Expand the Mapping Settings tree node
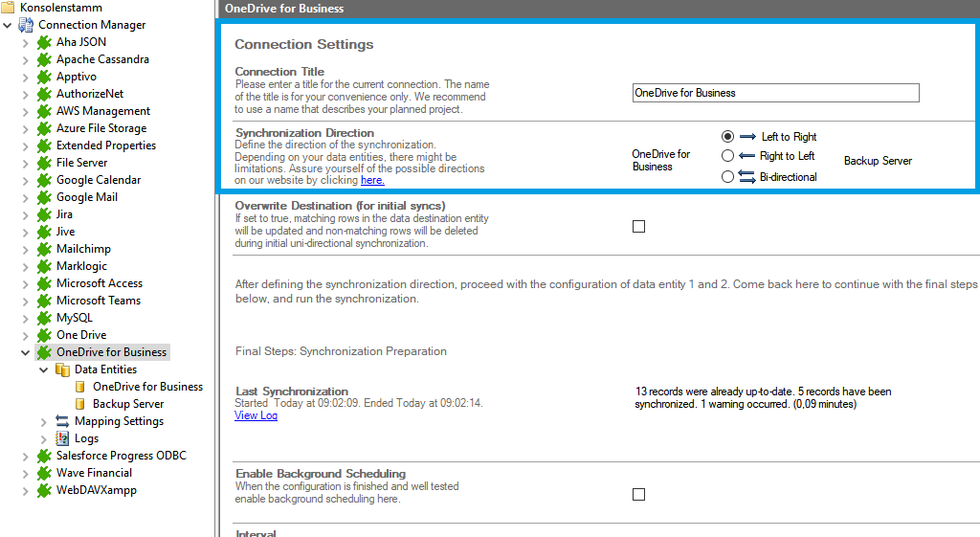This screenshot has height=537, width=980. pyautogui.click(x=44, y=421)
